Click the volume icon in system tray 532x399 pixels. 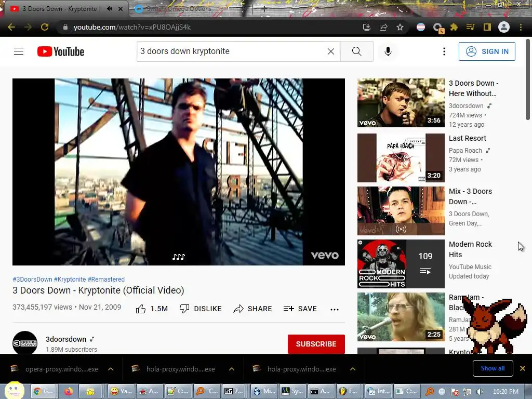480,392
